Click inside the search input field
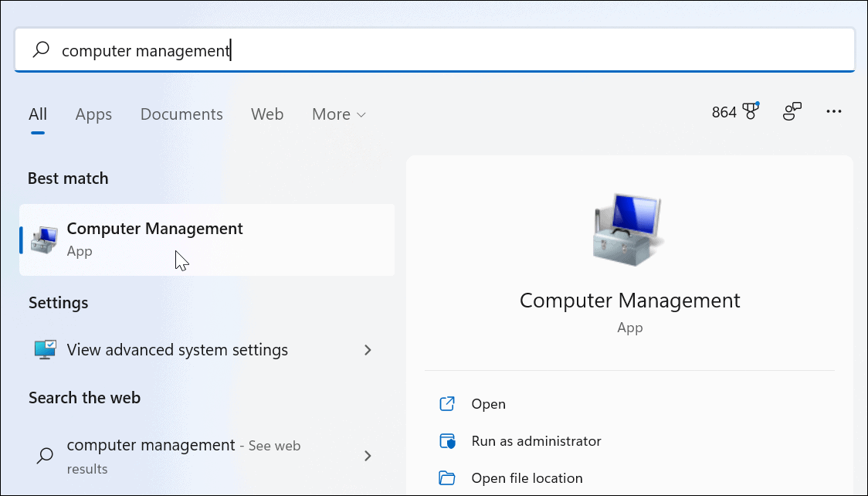This screenshot has width=868, height=496. [x=309, y=49]
